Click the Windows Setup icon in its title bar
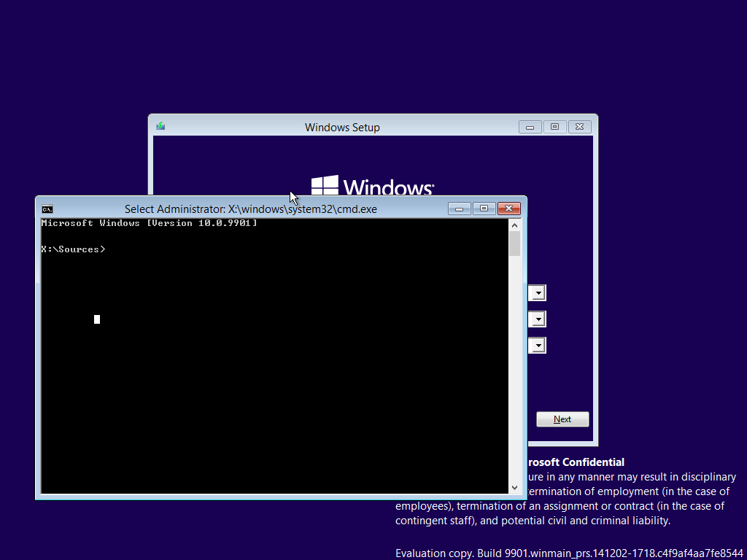The image size is (747, 560). coord(160,125)
